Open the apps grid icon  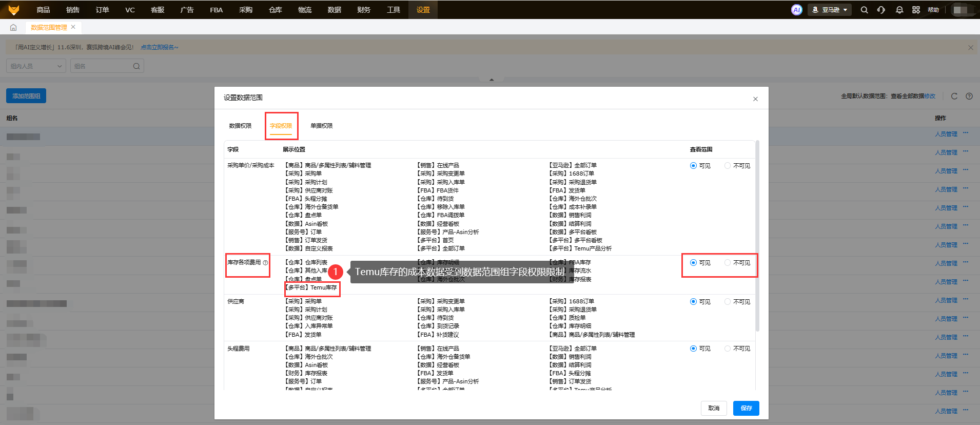click(916, 10)
